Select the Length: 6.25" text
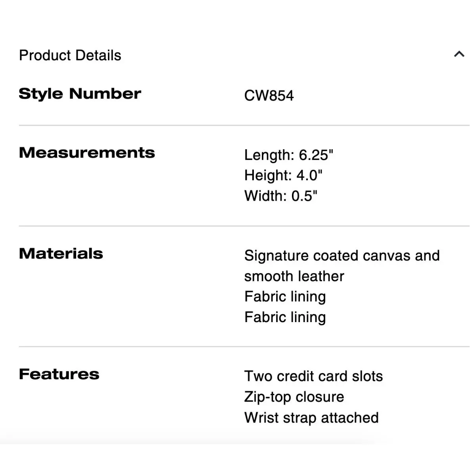Viewport: 476px width, 476px height. 289,155
